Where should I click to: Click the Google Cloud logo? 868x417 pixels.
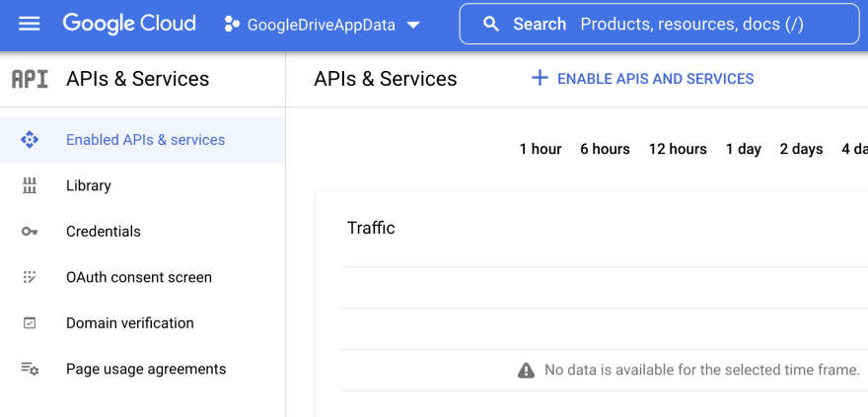[129, 24]
